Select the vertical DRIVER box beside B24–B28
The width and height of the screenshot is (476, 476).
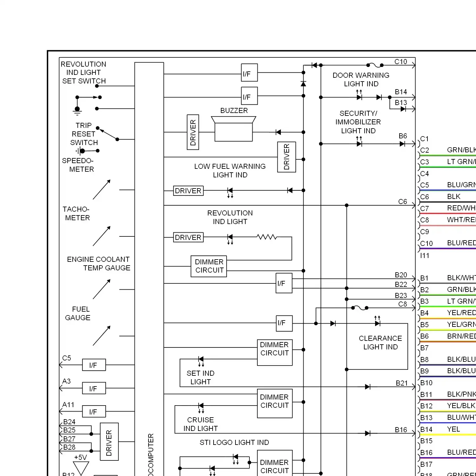click(x=109, y=441)
